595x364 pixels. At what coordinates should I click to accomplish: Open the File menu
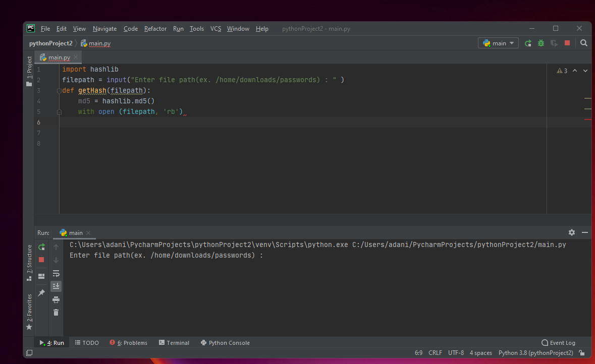[45, 29]
